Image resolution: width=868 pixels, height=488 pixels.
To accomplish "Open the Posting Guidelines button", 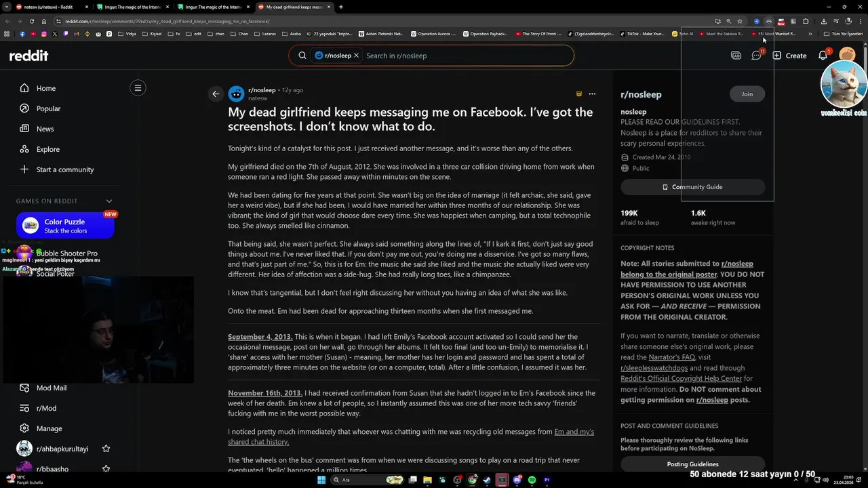I will pos(692,464).
